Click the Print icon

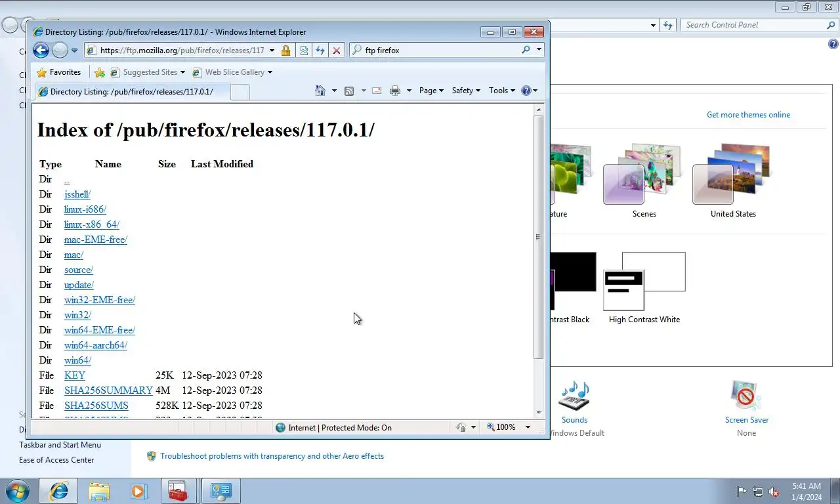tap(395, 91)
